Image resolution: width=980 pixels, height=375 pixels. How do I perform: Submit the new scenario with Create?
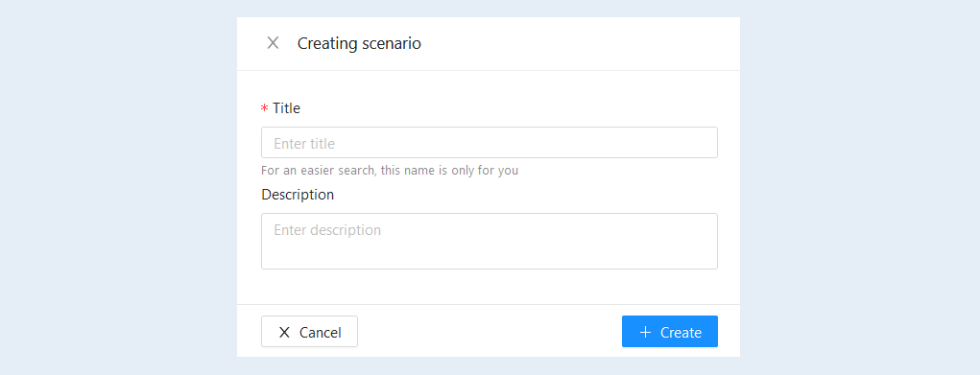click(669, 331)
